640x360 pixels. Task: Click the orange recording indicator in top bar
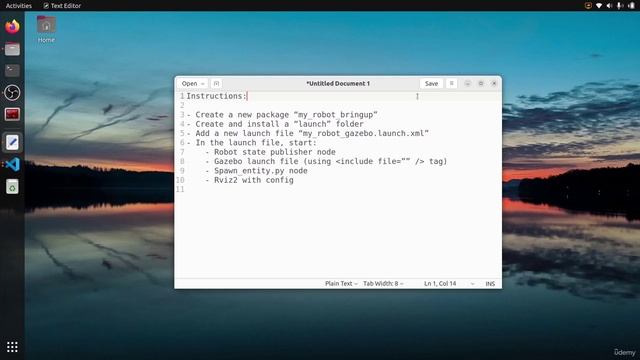coord(588,6)
